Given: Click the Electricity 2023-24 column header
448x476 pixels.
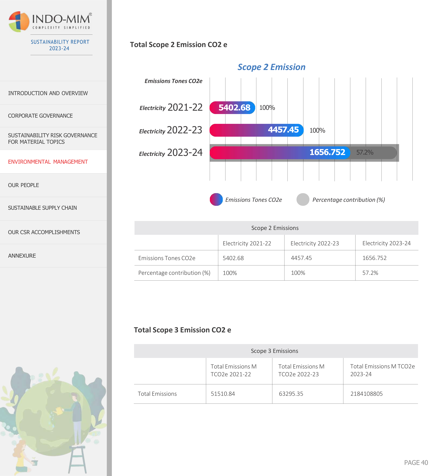Looking at the screenshot, I should click(387, 243).
